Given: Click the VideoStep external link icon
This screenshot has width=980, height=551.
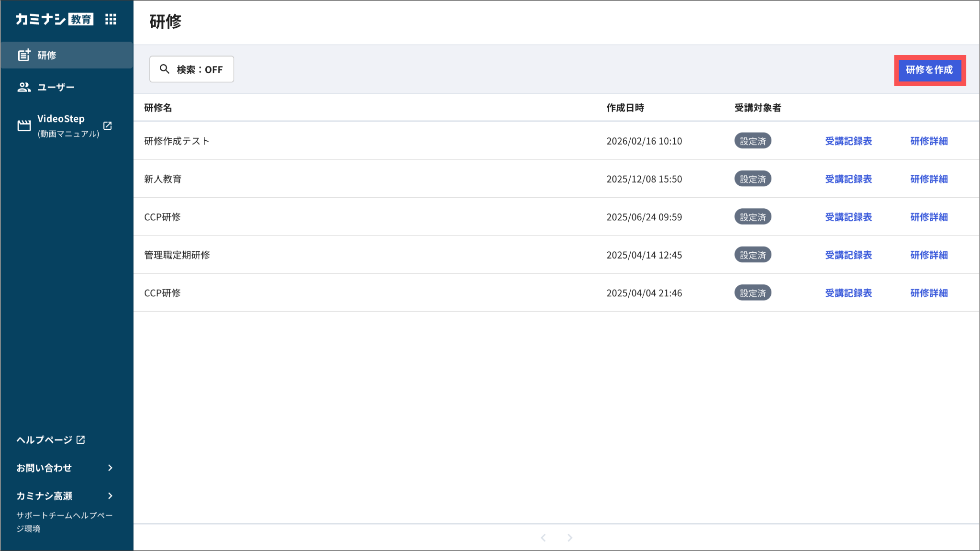Looking at the screenshot, I should (108, 125).
